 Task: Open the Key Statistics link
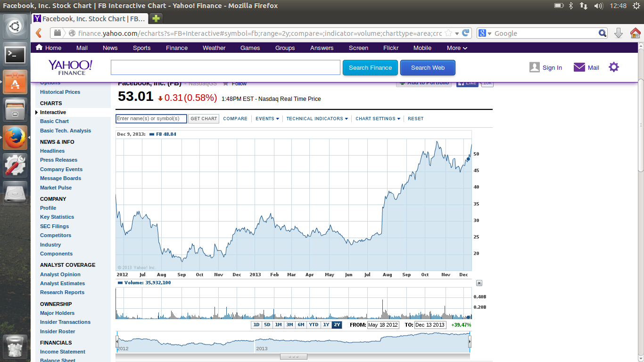click(x=57, y=217)
